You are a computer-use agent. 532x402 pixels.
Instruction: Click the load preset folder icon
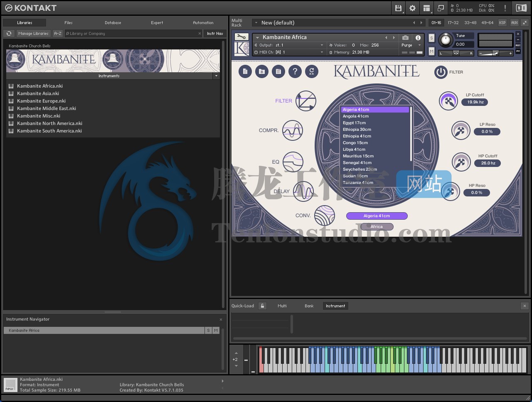[x=262, y=71]
